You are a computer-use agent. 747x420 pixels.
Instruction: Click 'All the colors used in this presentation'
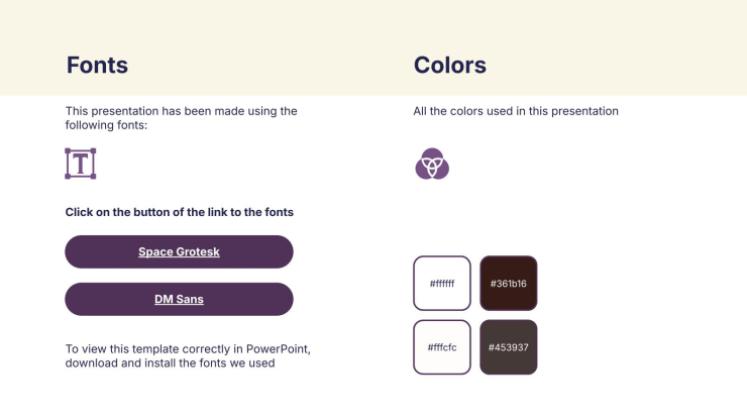point(516,111)
